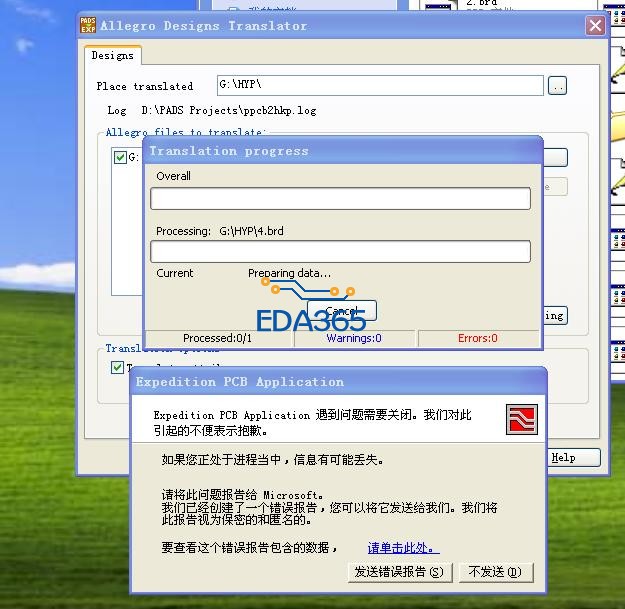
Task: Click the Errors:0 status cell
Action: (x=478, y=338)
